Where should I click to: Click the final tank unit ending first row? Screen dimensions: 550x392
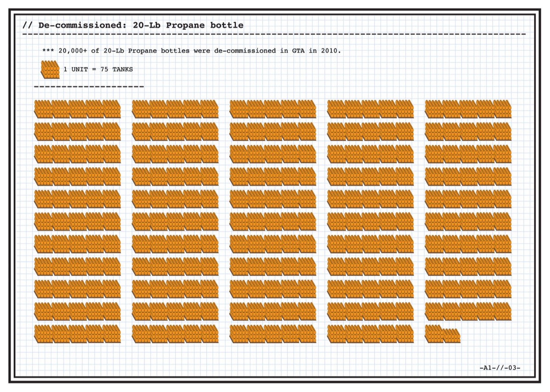click(502, 109)
